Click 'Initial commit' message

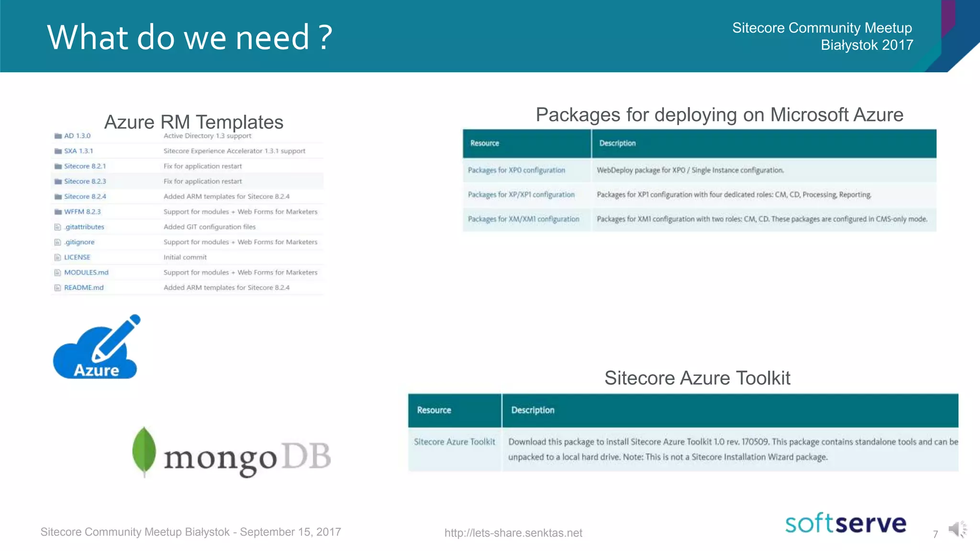[185, 257]
